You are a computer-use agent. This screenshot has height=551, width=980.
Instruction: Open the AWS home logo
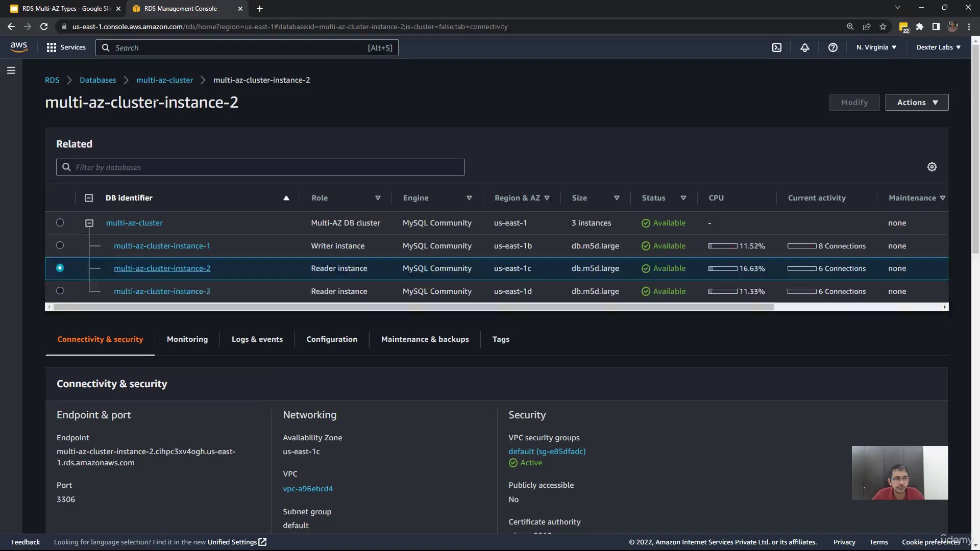tap(19, 47)
